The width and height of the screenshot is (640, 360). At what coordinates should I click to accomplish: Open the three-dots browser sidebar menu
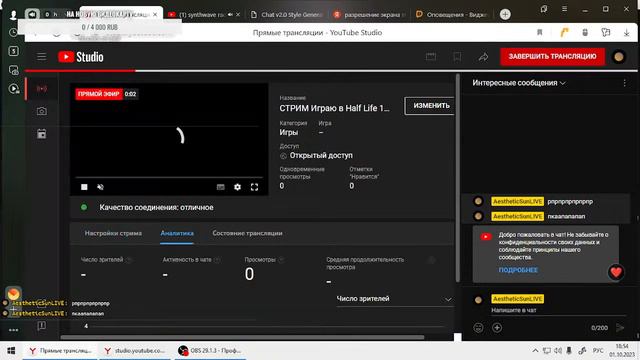pos(13,330)
